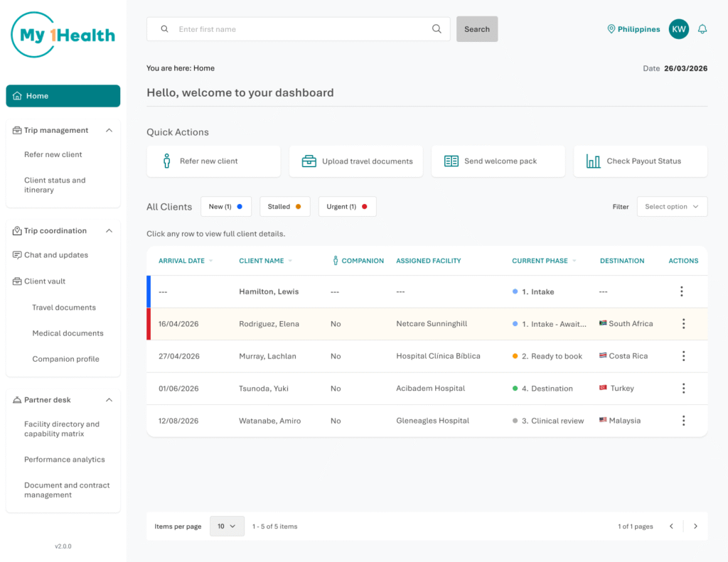Open actions menu for Watanabe, Amiro

pyautogui.click(x=683, y=421)
